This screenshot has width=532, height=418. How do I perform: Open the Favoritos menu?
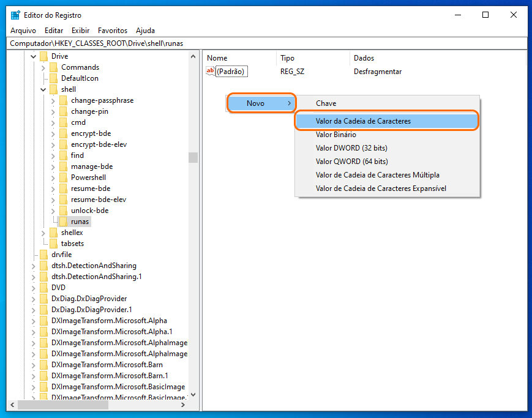(113, 31)
